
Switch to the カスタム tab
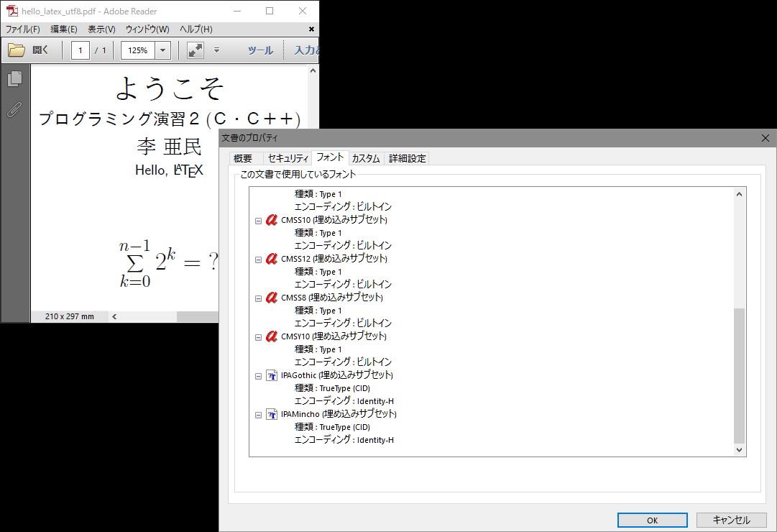pos(366,158)
